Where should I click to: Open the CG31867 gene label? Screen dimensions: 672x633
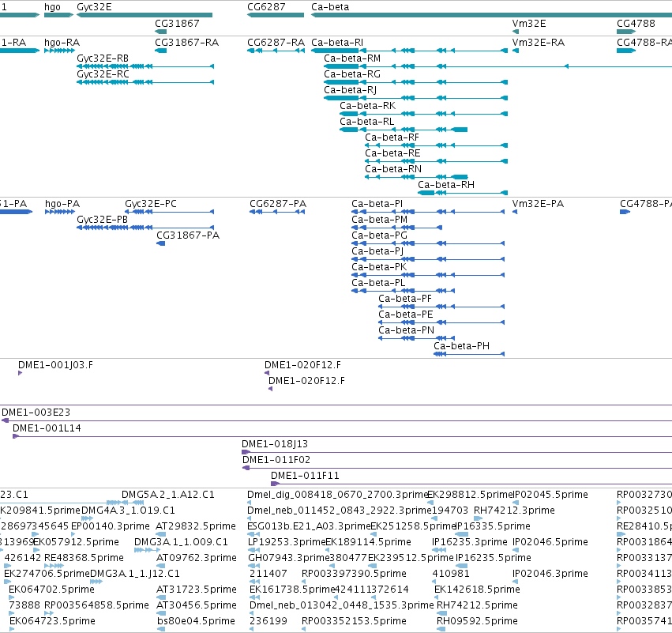click(177, 23)
